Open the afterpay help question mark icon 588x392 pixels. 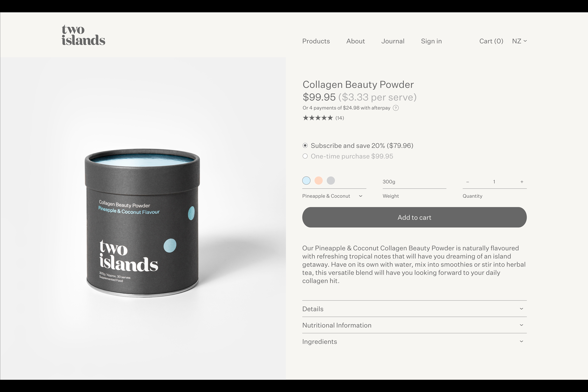point(396,108)
